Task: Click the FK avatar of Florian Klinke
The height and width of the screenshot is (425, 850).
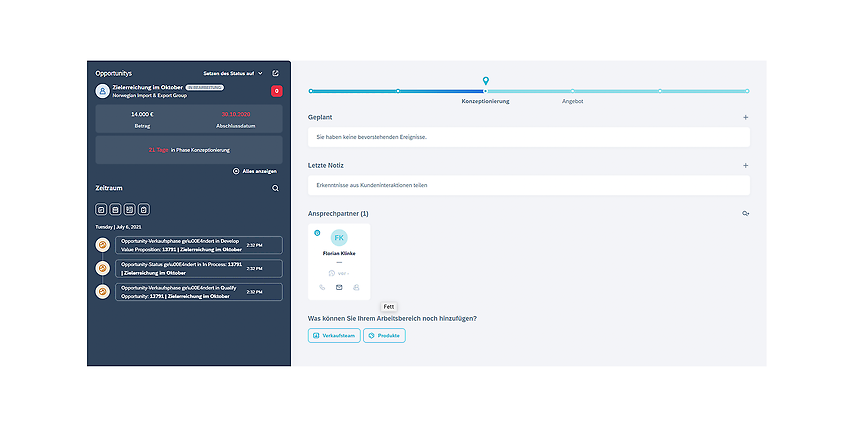Action: click(x=339, y=237)
